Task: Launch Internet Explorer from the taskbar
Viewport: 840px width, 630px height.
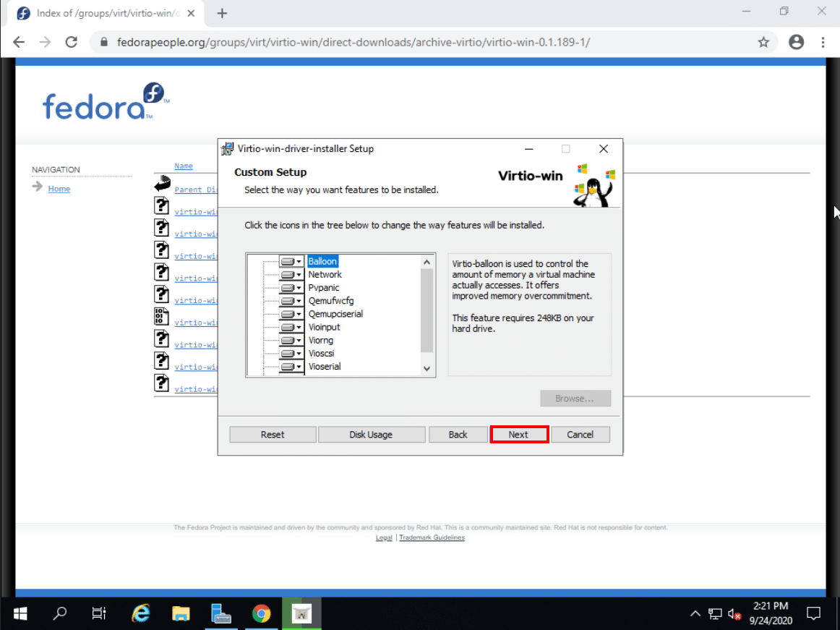Action: 141,613
